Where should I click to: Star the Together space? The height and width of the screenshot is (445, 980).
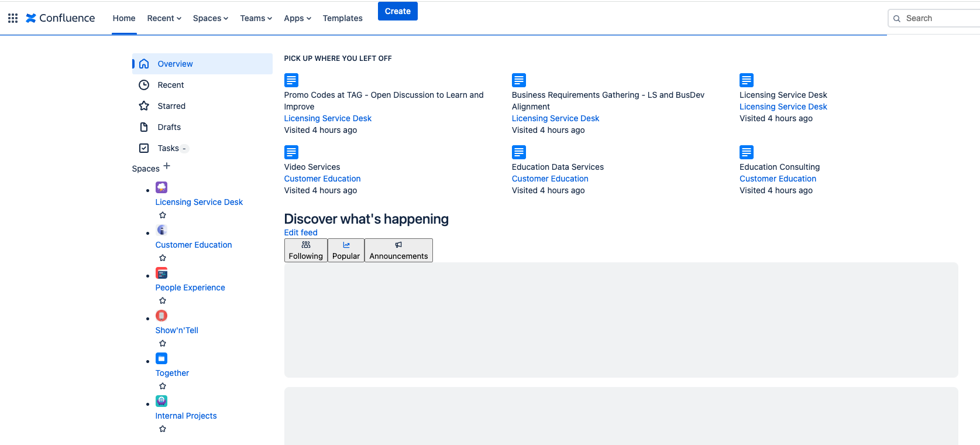coord(163,386)
